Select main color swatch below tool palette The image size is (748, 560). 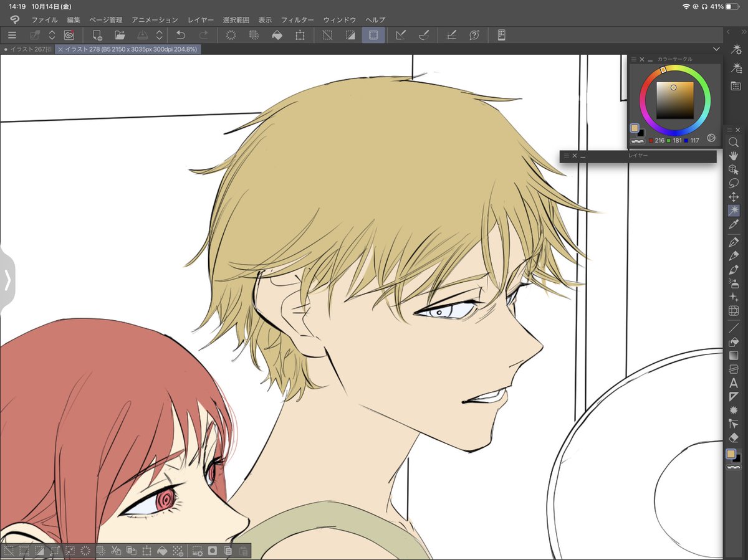731,455
